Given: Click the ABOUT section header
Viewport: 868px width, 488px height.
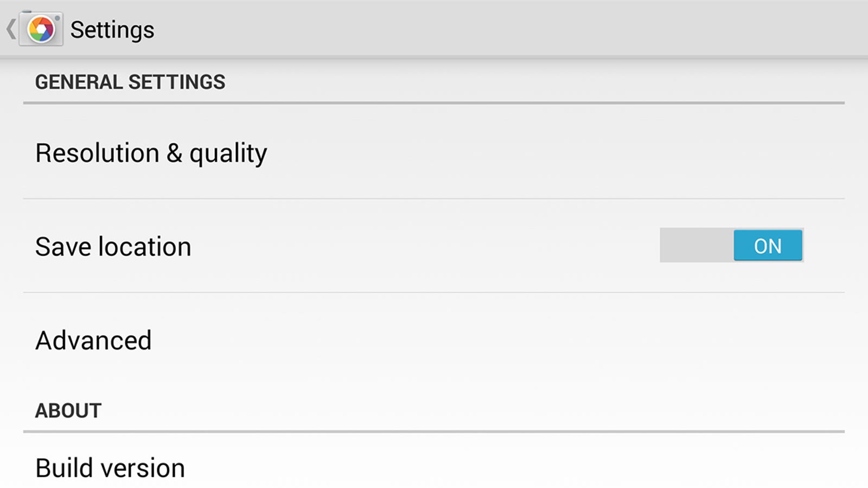Looking at the screenshot, I should pos(68,410).
